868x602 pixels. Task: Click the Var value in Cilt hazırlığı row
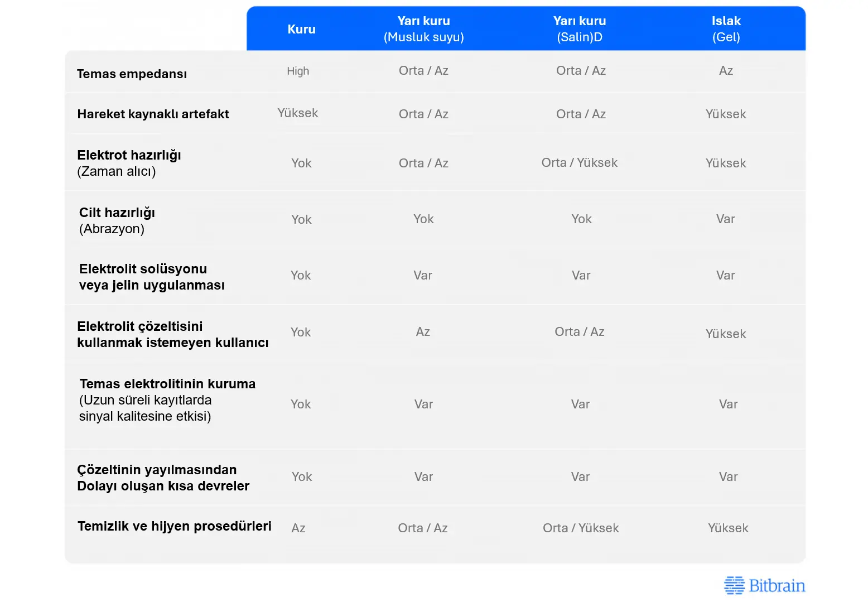[x=725, y=219]
